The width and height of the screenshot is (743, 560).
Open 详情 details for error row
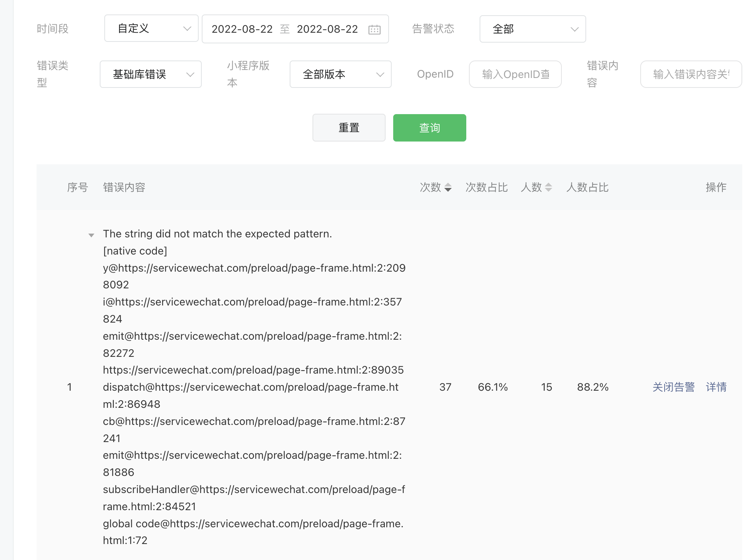click(716, 387)
